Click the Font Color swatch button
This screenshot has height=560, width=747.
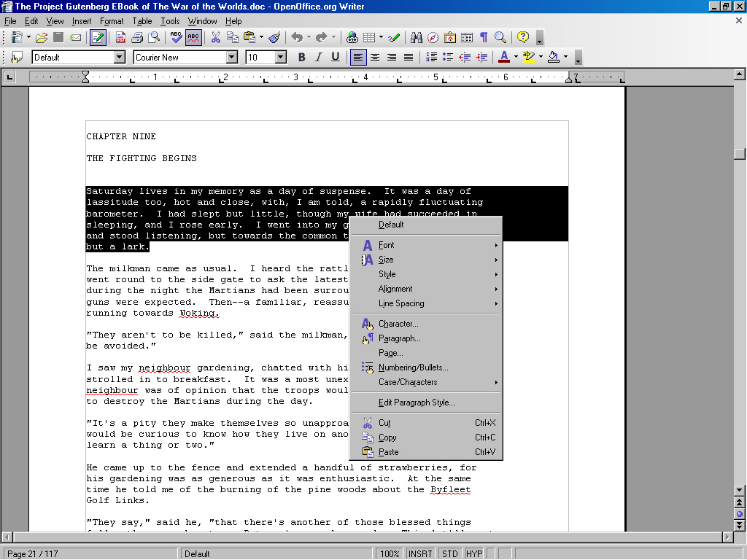(503, 58)
